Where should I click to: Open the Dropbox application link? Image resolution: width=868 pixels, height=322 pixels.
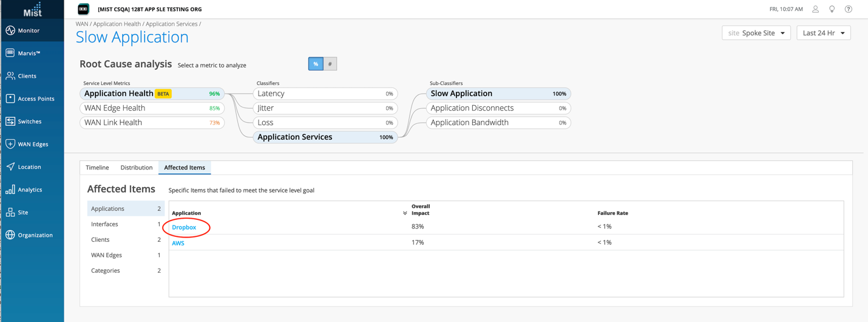click(184, 227)
